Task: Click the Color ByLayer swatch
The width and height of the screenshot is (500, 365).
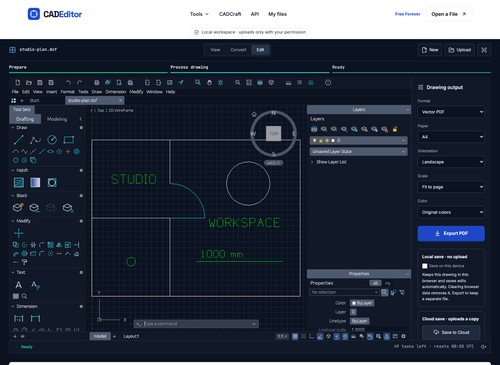Action: tap(362, 303)
